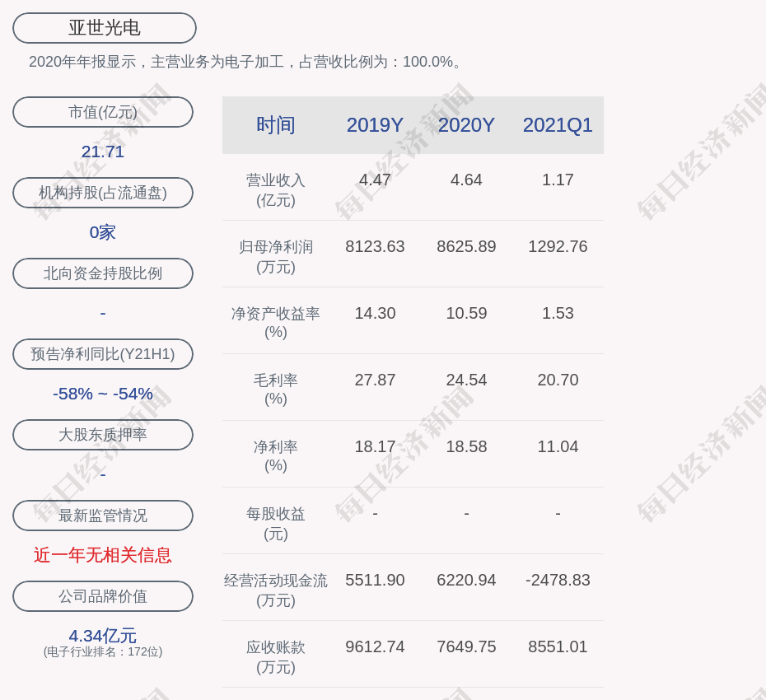
Task: Click the 最新监管情况 label
Action: (x=103, y=516)
